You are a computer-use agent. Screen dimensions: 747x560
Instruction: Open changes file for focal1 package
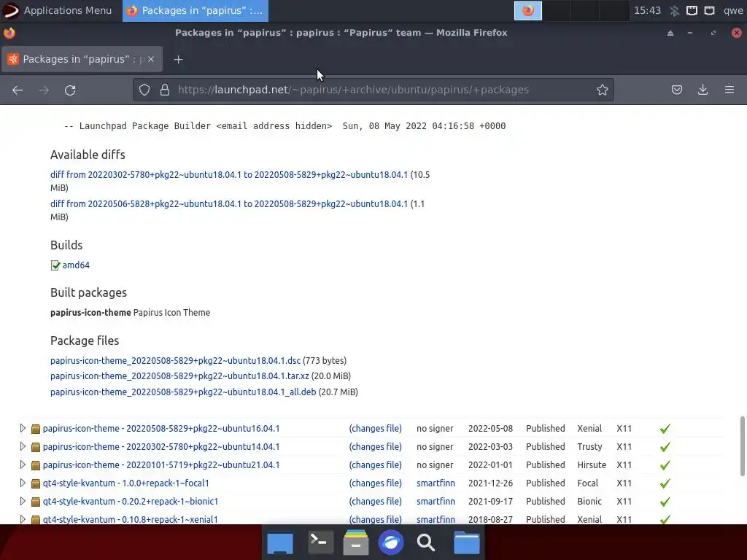[x=376, y=483]
